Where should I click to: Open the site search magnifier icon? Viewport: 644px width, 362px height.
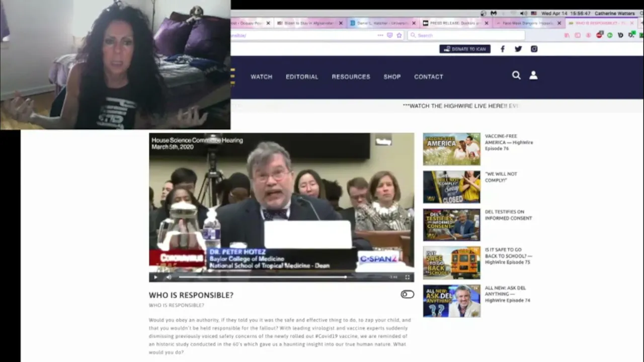(x=516, y=75)
